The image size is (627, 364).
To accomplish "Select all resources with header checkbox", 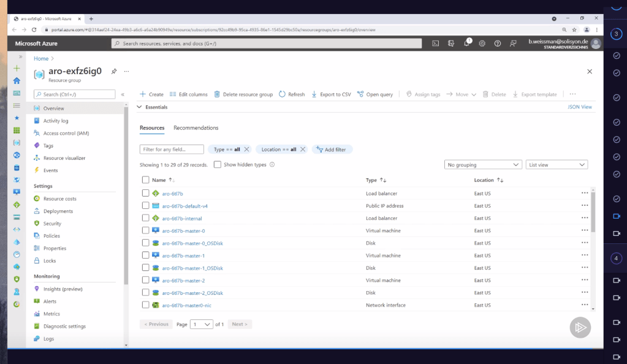I will pyautogui.click(x=145, y=180).
